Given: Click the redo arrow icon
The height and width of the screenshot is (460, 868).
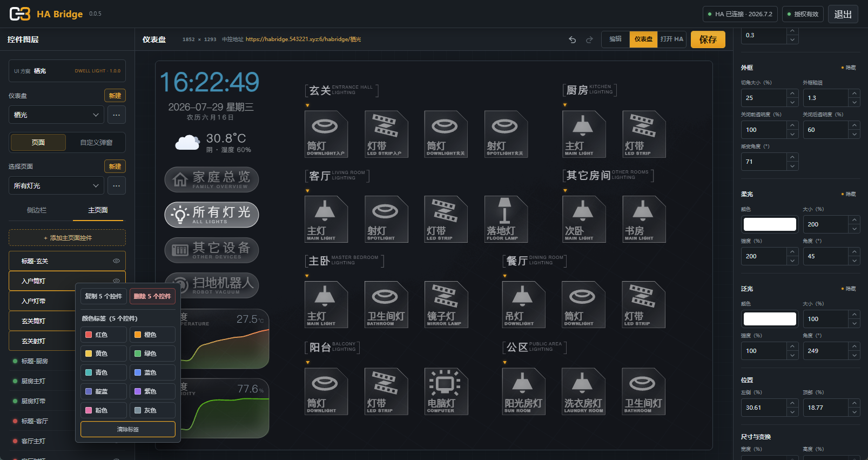Looking at the screenshot, I should coord(589,39).
